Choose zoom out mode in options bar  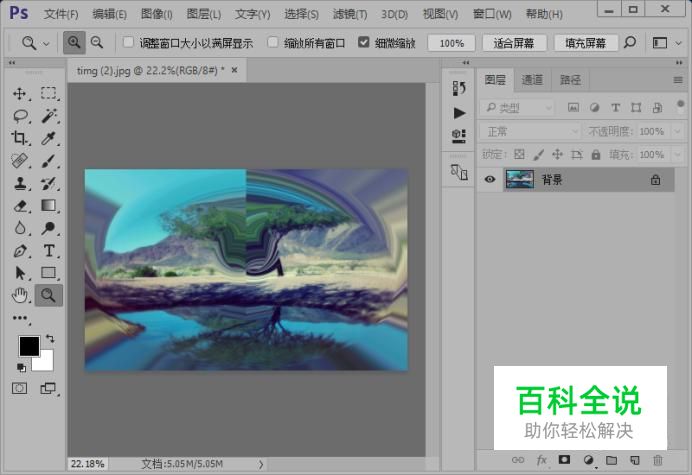pos(97,43)
